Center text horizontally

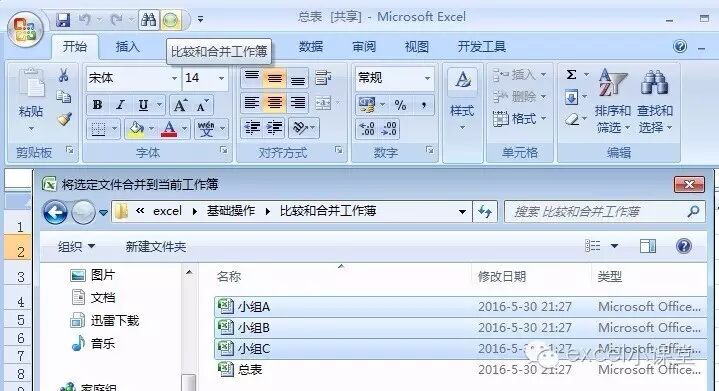(x=274, y=103)
